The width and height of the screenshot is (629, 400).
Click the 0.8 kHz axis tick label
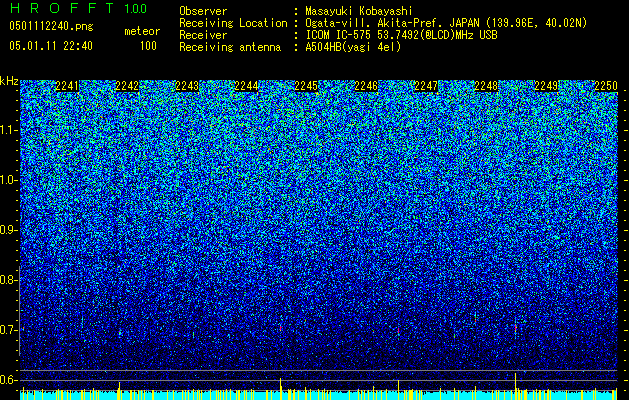coord(9,280)
